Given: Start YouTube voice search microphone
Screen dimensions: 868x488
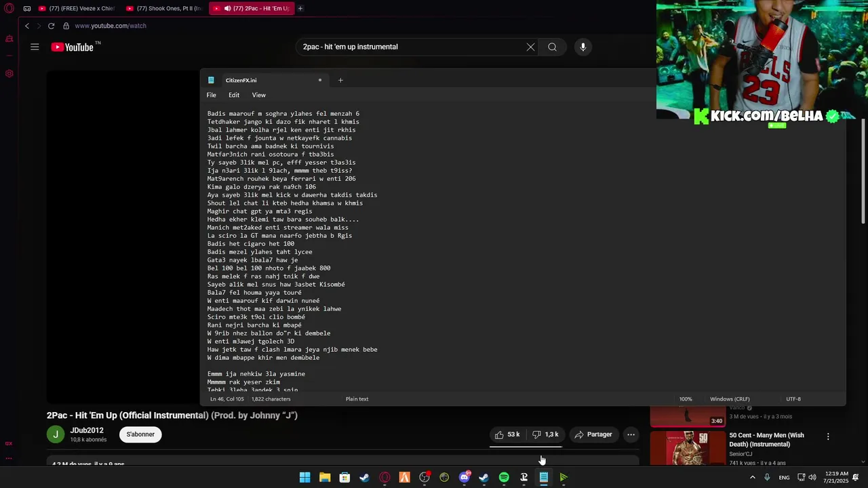Looking at the screenshot, I should click(583, 47).
